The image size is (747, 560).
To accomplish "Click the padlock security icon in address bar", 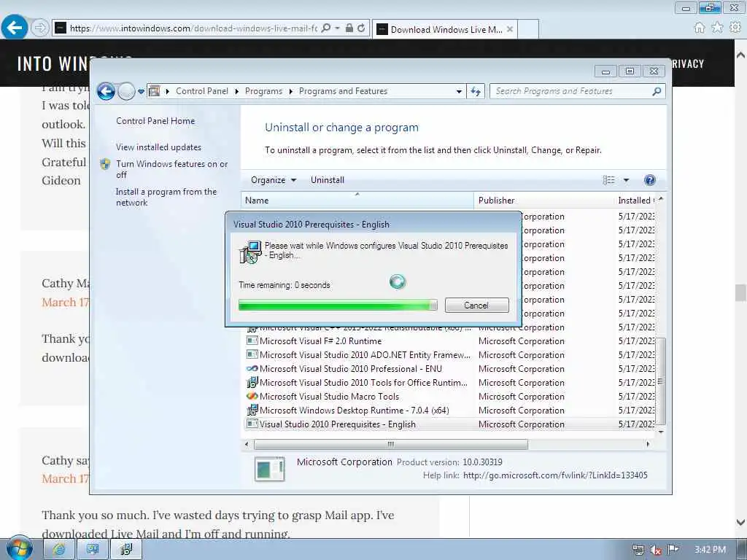I will tap(349, 28).
